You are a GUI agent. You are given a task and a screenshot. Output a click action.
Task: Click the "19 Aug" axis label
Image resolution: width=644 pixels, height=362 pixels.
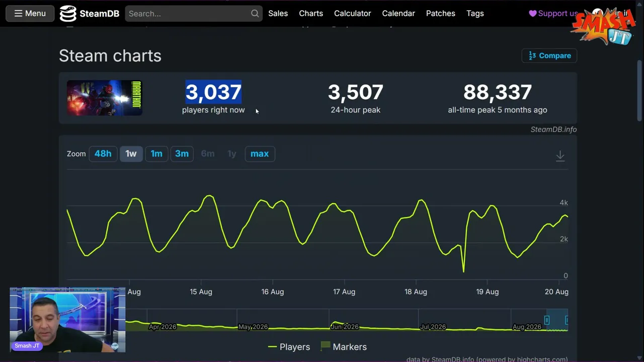(x=488, y=292)
